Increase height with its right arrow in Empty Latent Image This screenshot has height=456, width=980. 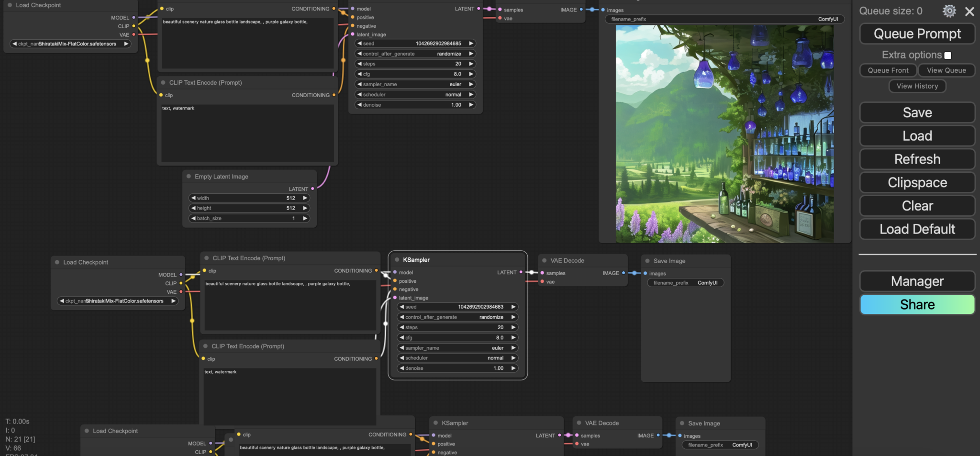pos(305,208)
